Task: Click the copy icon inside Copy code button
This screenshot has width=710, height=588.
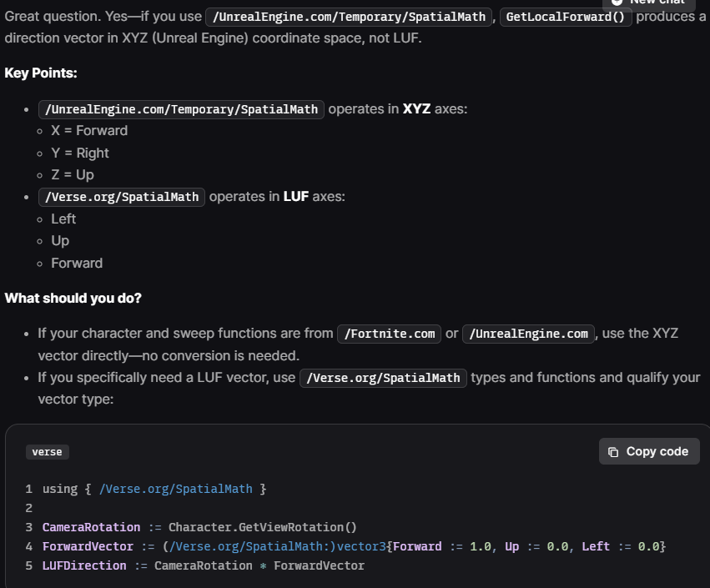Action: [x=613, y=452]
